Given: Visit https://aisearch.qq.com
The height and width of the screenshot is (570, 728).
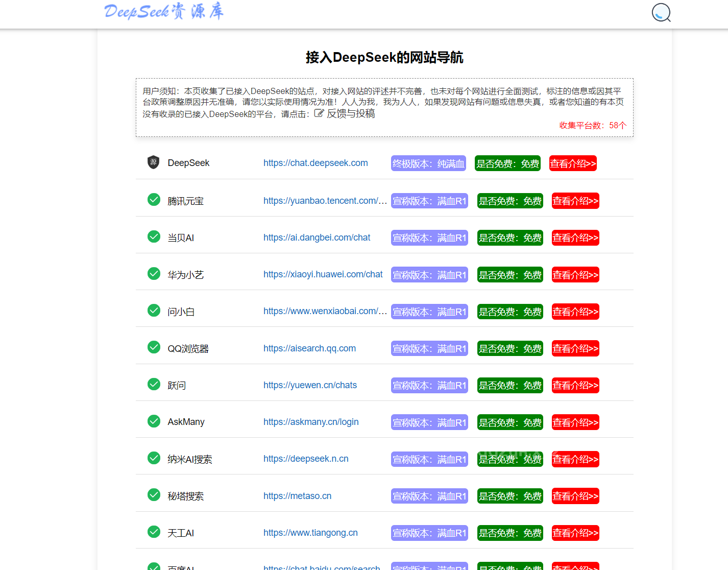Looking at the screenshot, I should point(310,348).
